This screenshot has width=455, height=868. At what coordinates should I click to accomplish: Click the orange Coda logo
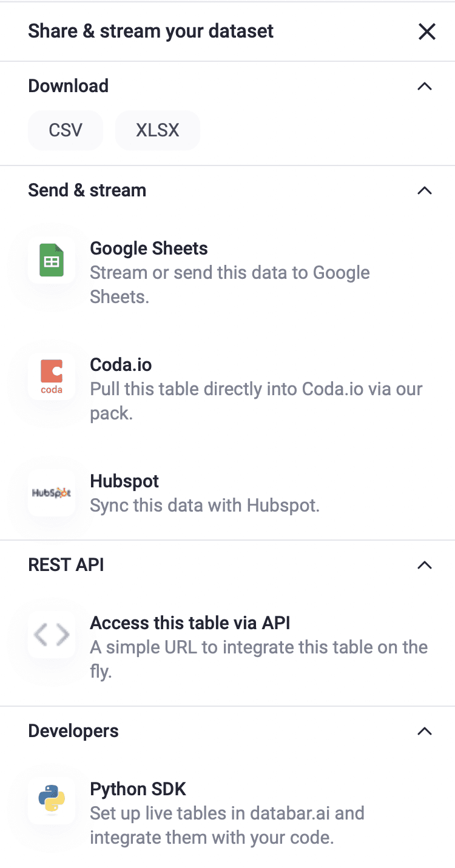click(52, 376)
